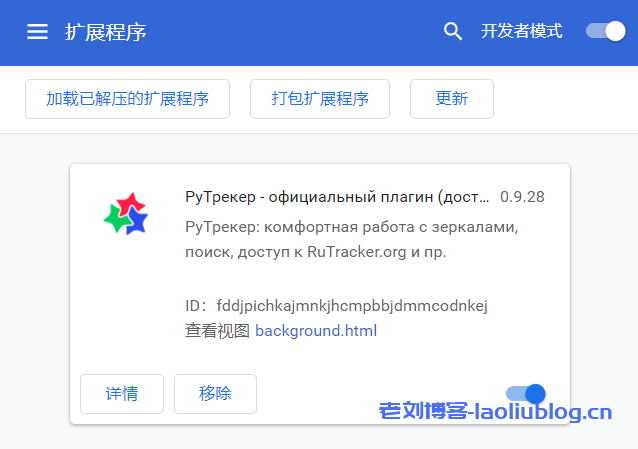The image size is (638, 449).
Task: Click the version number 0.9.28
Action: point(522,197)
